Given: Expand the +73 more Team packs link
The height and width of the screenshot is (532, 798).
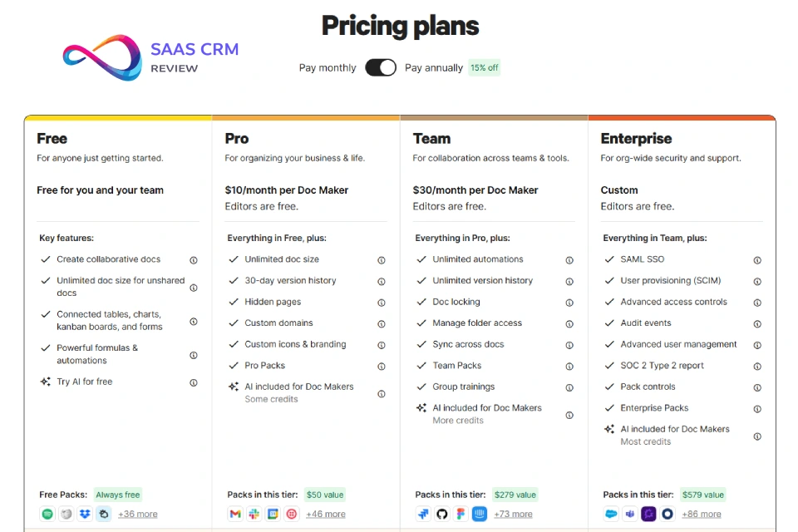Looking at the screenshot, I should pos(513,514).
